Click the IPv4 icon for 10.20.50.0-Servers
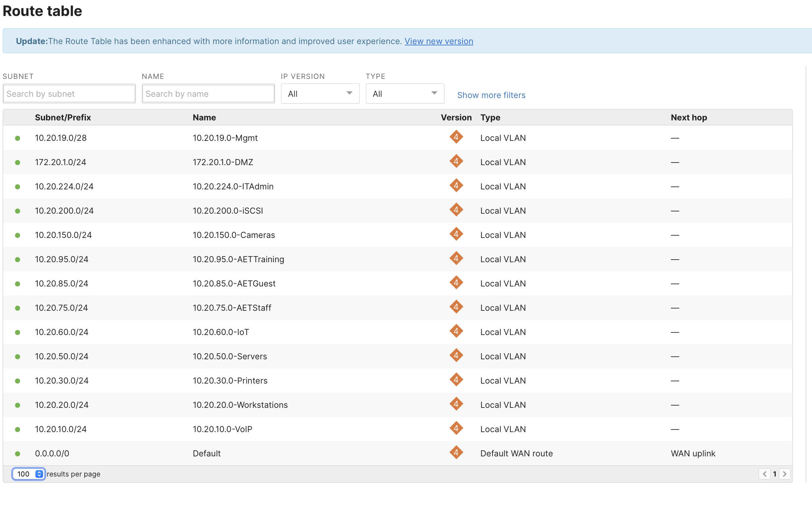The image size is (812, 518). (456, 355)
